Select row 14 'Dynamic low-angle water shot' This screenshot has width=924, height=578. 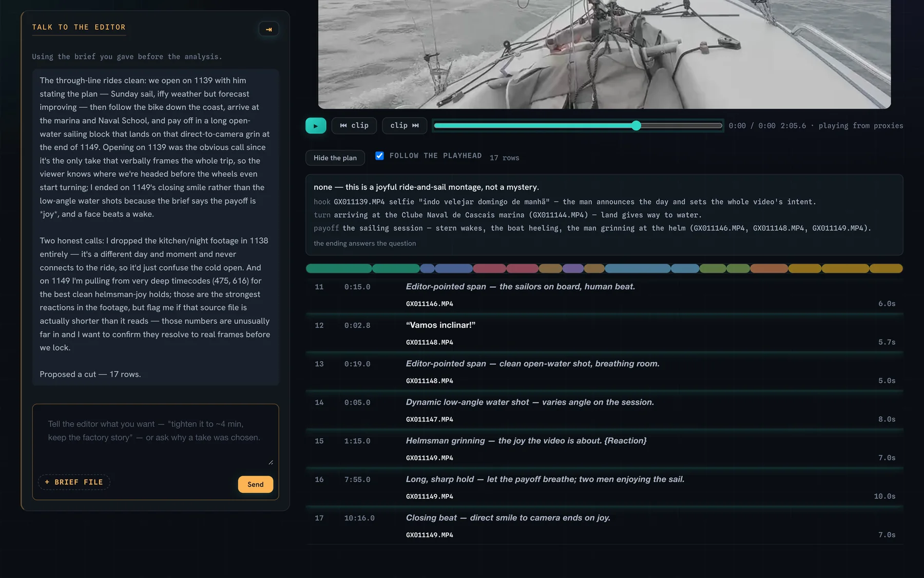(604, 410)
